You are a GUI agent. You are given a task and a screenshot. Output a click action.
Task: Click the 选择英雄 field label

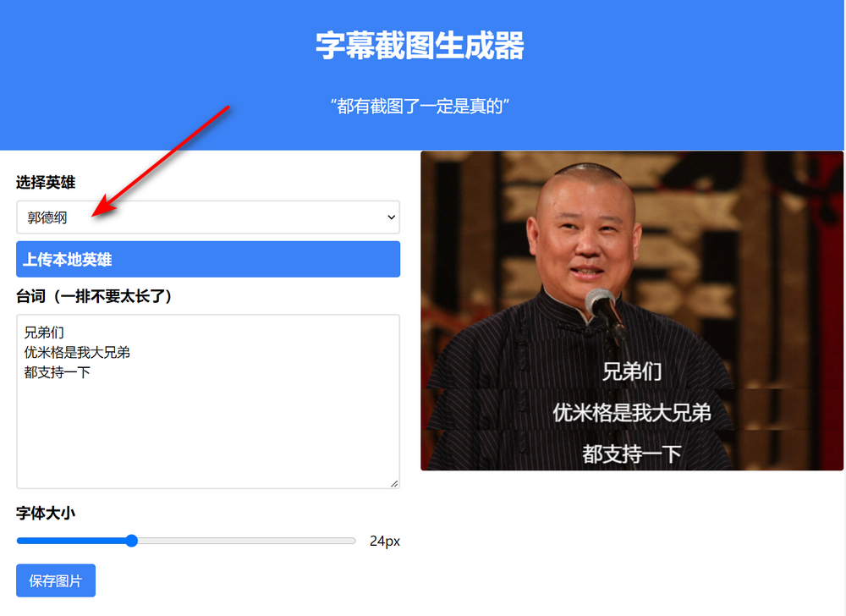tap(46, 182)
